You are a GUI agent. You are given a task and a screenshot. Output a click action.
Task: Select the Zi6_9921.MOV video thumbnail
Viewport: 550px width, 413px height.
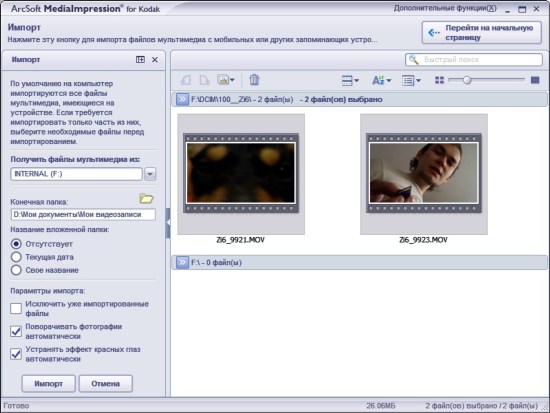tap(241, 174)
